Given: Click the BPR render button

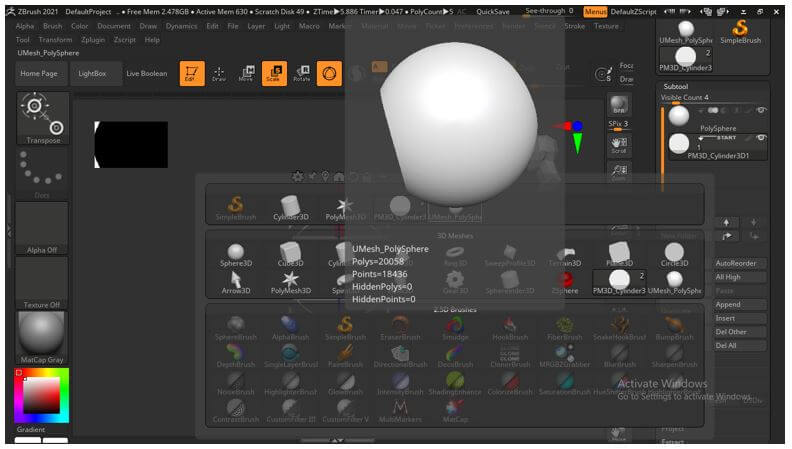Looking at the screenshot, I should coord(619,104).
